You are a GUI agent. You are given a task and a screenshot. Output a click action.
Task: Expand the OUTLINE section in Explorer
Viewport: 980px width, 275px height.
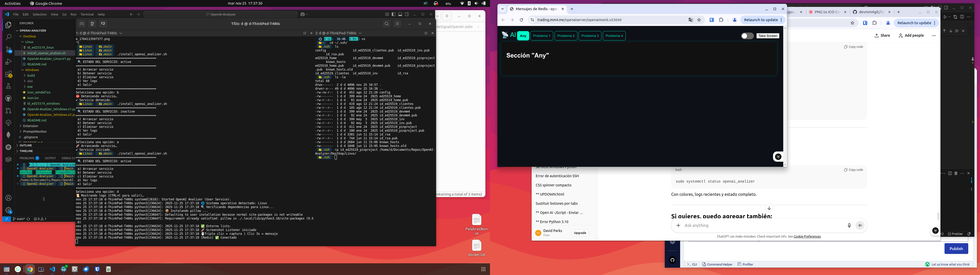tap(26, 145)
